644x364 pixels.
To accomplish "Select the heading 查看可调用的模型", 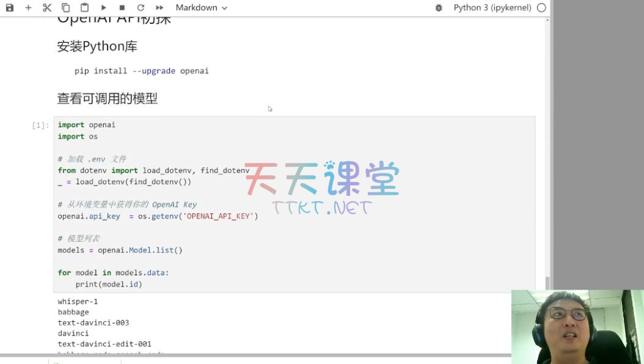I will (x=107, y=98).
